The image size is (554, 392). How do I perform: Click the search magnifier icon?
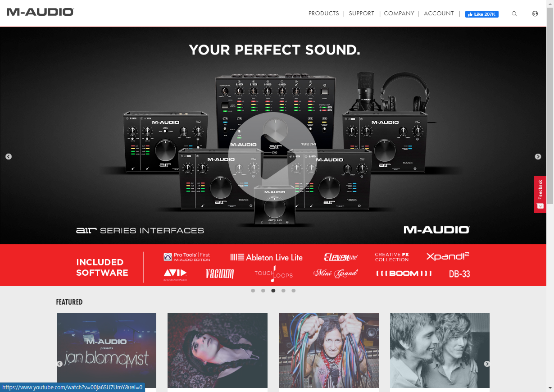pyautogui.click(x=514, y=14)
